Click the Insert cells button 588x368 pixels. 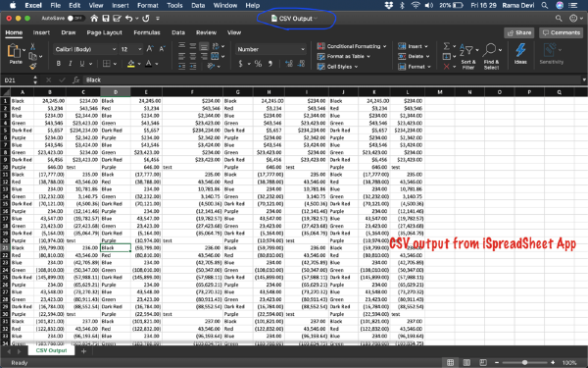413,46
